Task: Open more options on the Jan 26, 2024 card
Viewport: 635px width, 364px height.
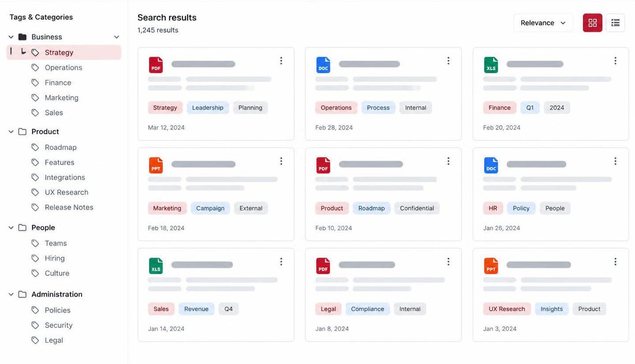Action: (x=616, y=161)
